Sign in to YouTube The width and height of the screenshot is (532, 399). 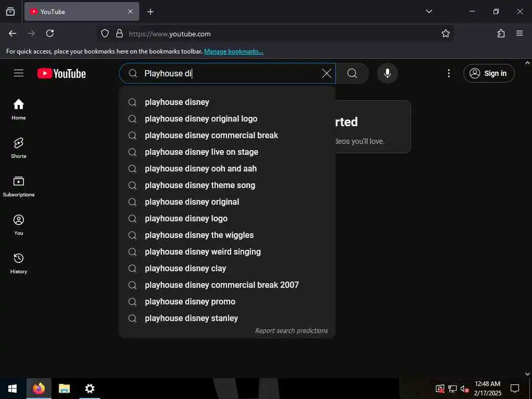489,73
